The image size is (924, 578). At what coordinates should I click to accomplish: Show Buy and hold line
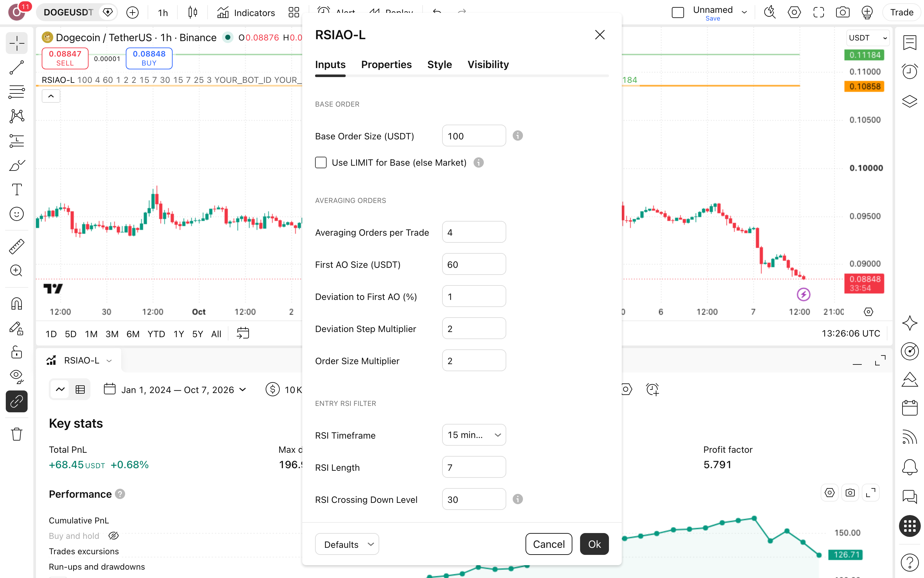point(113,536)
